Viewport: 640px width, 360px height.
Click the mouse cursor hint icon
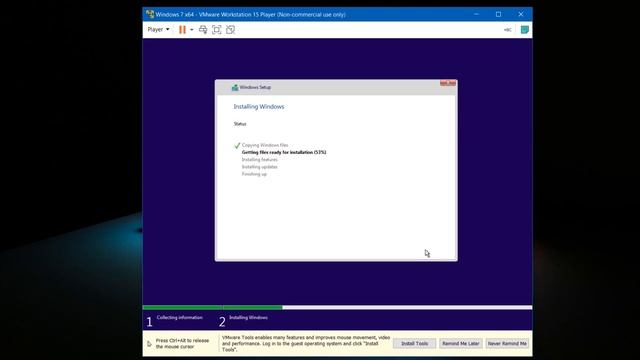coord(149,344)
